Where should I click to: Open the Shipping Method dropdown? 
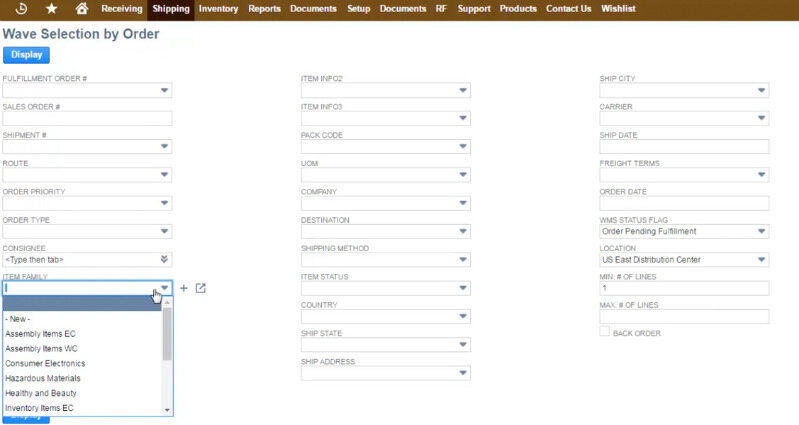coord(463,260)
